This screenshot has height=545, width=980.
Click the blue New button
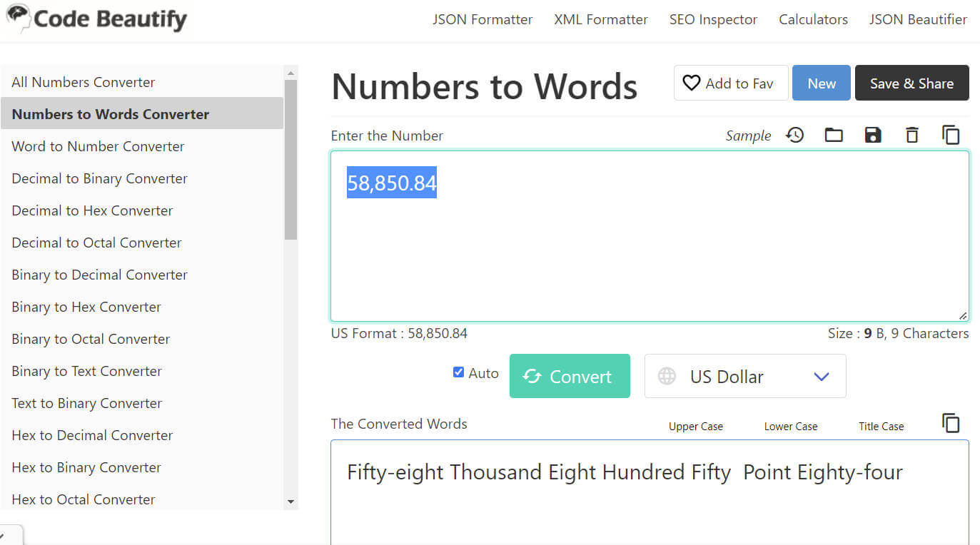click(x=821, y=83)
